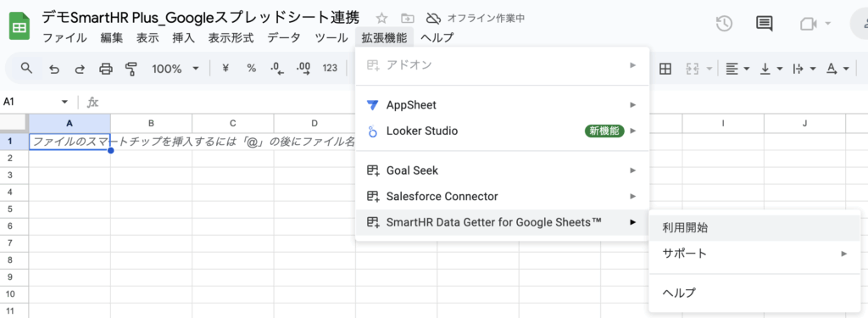This screenshot has height=318, width=868.
Task: Choose 利用開始 in the submenu
Action: (754, 227)
